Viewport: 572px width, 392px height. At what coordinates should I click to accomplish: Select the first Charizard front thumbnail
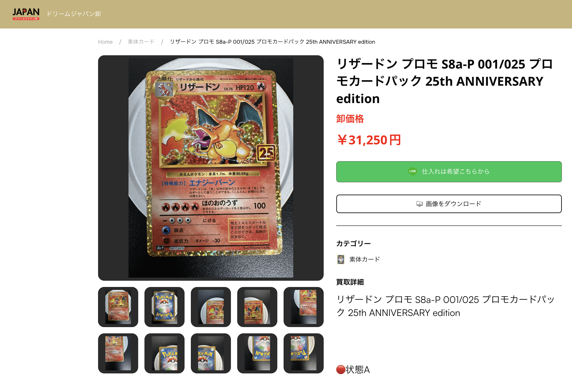118,307
